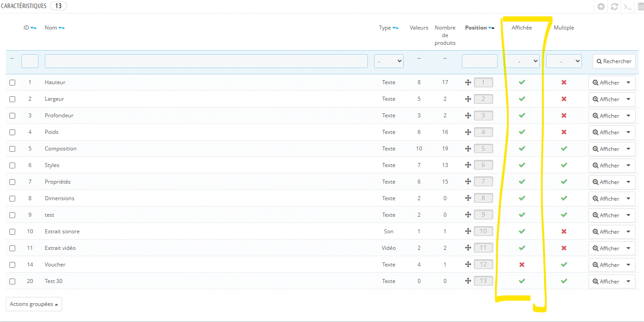Click Multiple green checkmark for Composition row

coord(564,149)
